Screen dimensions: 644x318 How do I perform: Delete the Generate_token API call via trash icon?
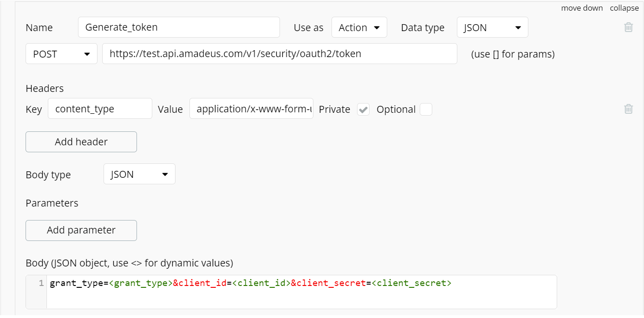[628, 27]
